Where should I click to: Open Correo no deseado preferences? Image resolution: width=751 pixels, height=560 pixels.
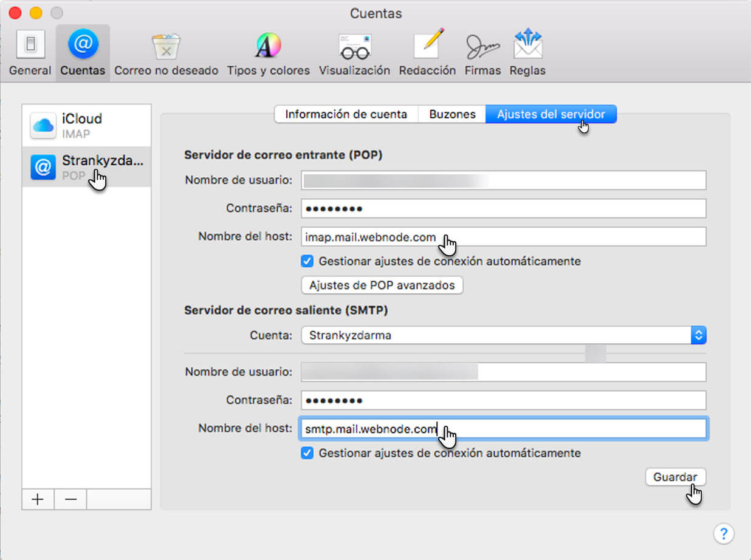pyautogui.click(x=166, y=53)
